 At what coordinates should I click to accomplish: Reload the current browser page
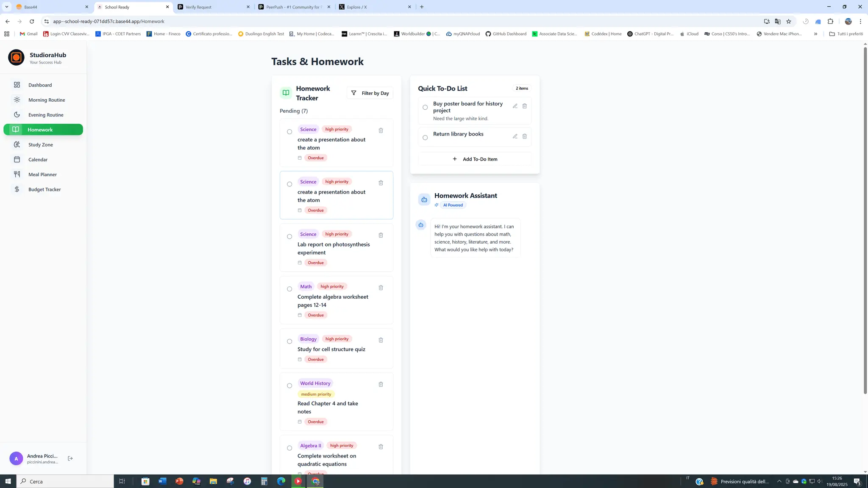coord(32,21)
